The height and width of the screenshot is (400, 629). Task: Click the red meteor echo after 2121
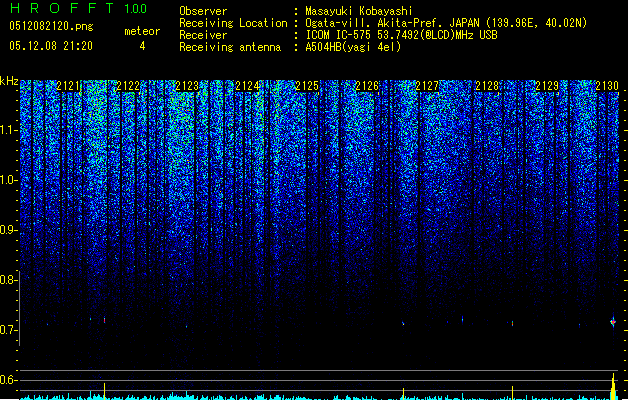pos(105,320)
